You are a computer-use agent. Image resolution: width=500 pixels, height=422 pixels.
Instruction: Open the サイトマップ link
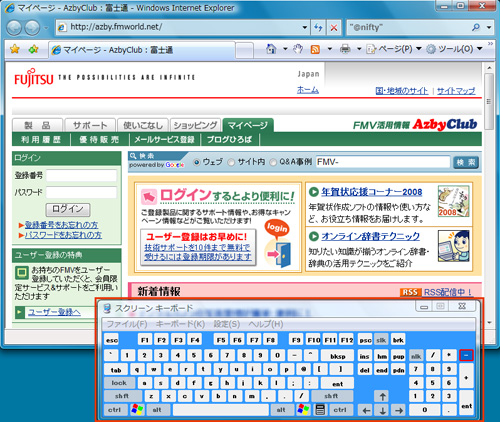[456, 91]
